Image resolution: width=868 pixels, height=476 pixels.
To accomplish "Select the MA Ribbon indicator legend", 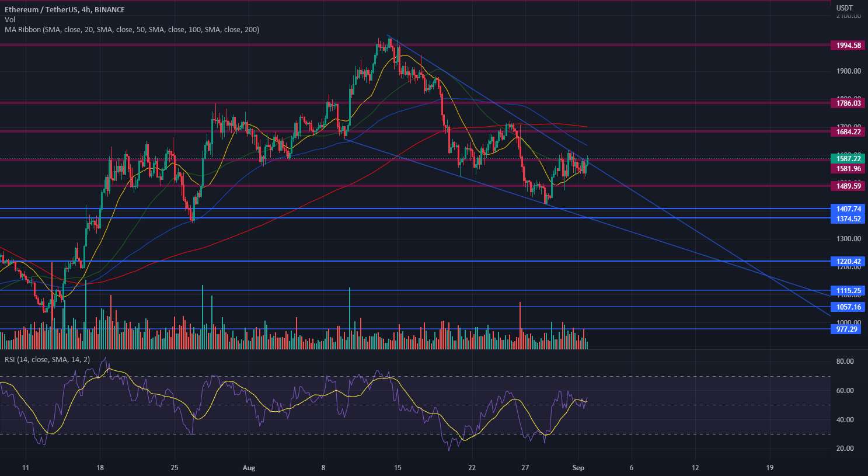I will point(131,30).
